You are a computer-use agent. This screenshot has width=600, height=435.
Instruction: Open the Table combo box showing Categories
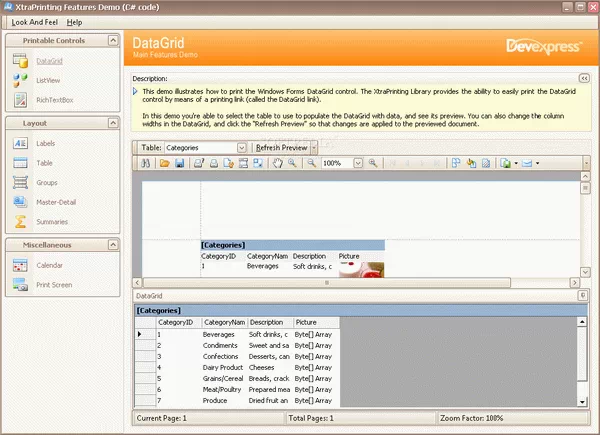pyautogui.click(x=241, y=148)
